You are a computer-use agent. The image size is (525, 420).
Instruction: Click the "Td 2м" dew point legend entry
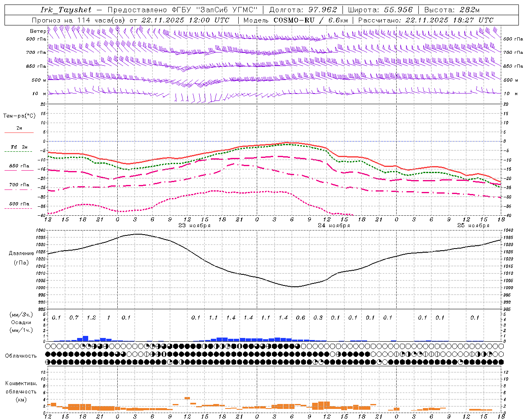click(x=19, y=147)
